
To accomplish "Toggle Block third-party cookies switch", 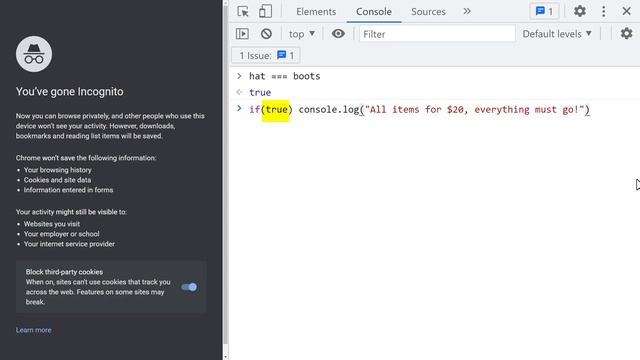I will coord(189,287).
